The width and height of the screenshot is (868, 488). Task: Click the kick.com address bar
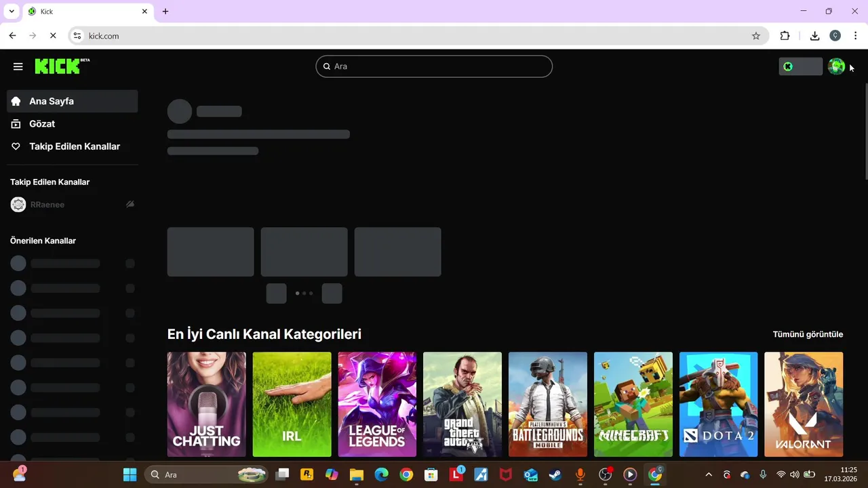[x=417, y=36]
